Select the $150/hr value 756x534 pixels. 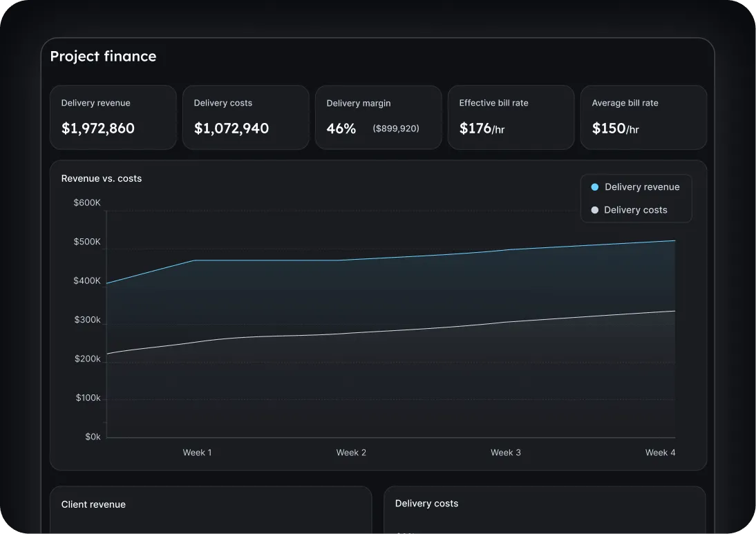pyautogui.click(x=616, y=128)
